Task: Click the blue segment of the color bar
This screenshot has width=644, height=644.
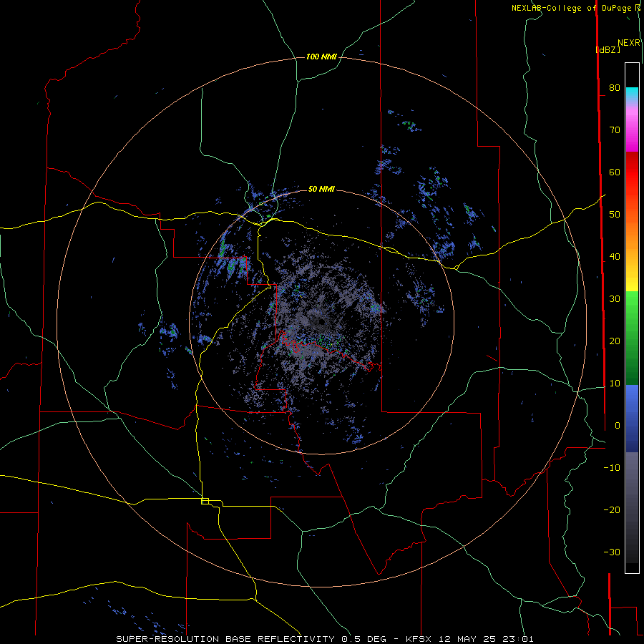Action: click(x=632, y=418)
